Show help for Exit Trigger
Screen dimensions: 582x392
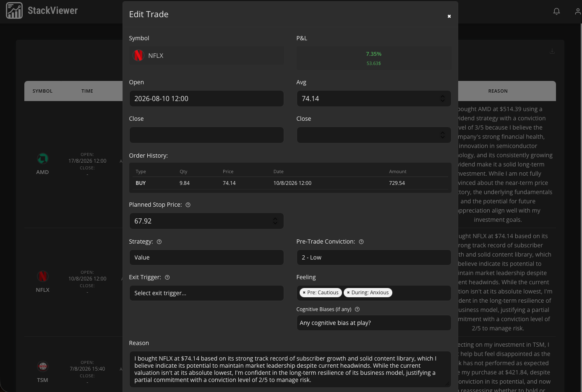click(x=167, y=278)
